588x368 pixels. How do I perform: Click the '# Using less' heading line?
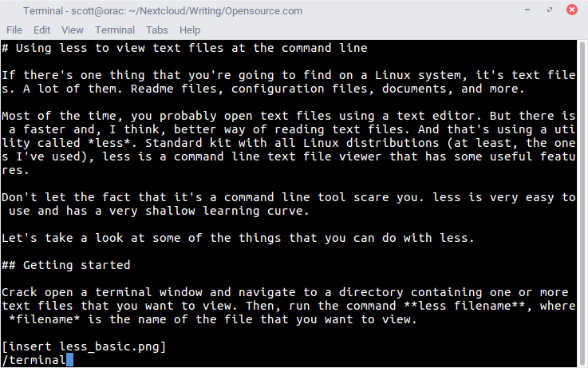pos(184,48)
